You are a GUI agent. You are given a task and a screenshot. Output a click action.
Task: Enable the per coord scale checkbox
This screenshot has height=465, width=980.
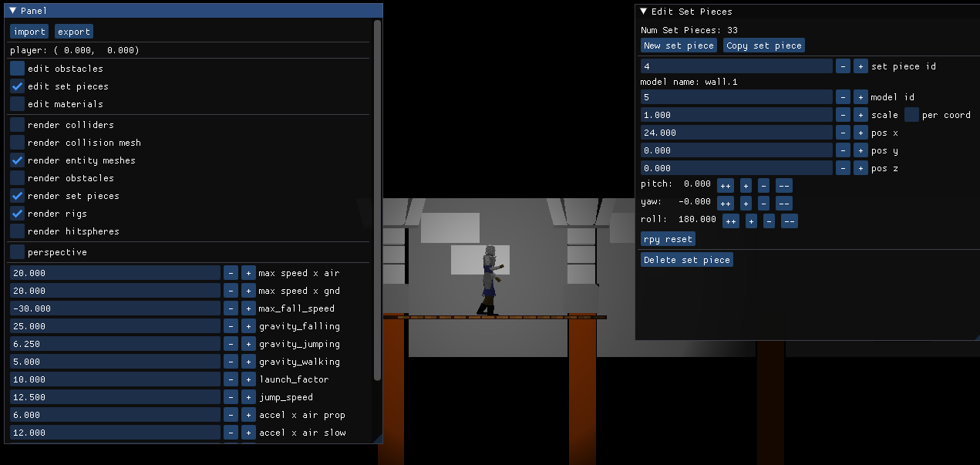(911, 115)
